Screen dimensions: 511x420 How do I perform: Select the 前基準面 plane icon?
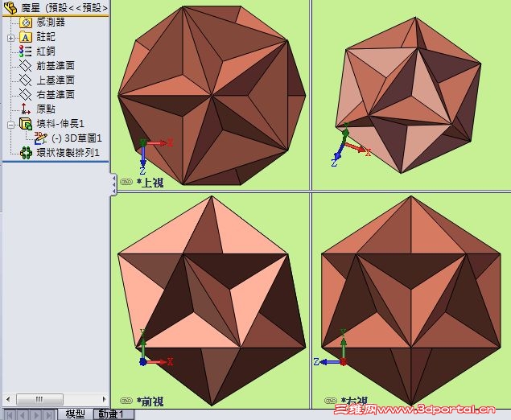click(x=26, y=65)
